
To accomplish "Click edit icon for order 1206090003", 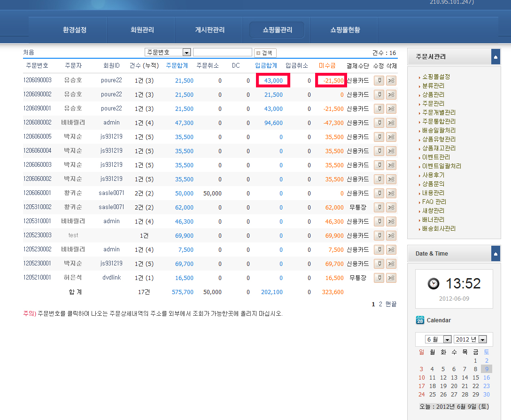I will point(379,80).
